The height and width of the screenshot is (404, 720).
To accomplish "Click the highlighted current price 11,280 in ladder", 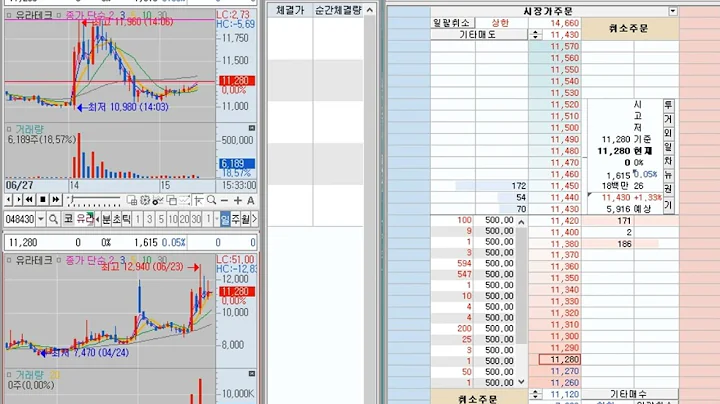I will point(560,359).
